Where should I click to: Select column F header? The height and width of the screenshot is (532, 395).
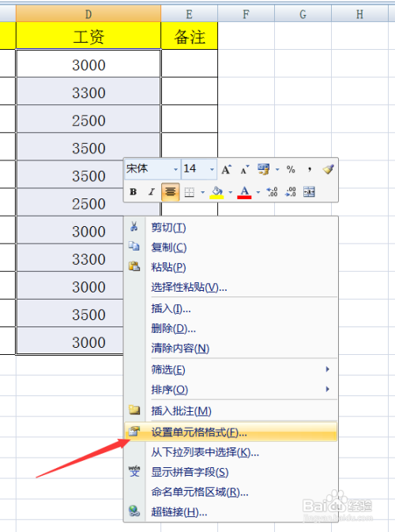(x=246, y=14)
